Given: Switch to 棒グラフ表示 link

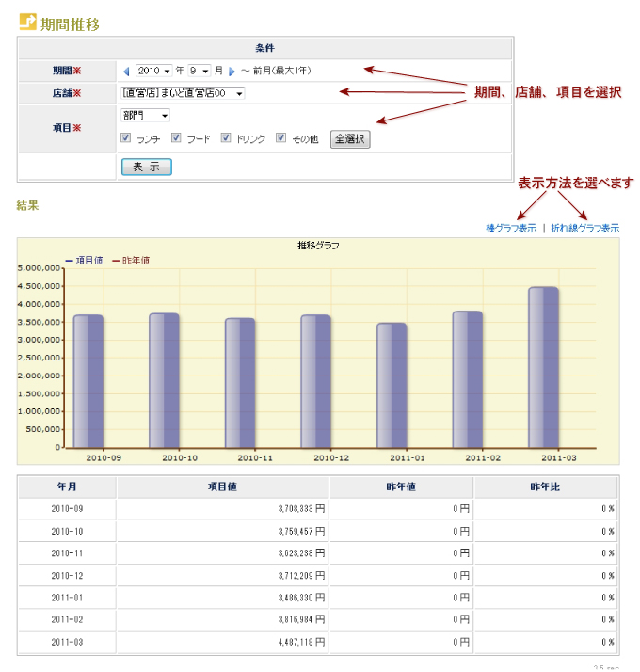Looking at the screenshot, I should coord(511,228).
